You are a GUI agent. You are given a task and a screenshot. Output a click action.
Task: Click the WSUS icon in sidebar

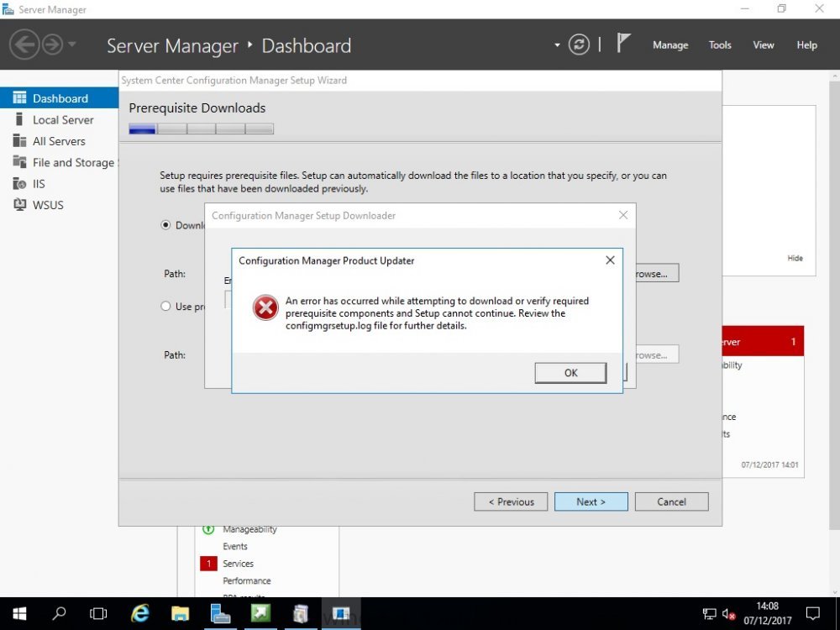pos(19,205)
